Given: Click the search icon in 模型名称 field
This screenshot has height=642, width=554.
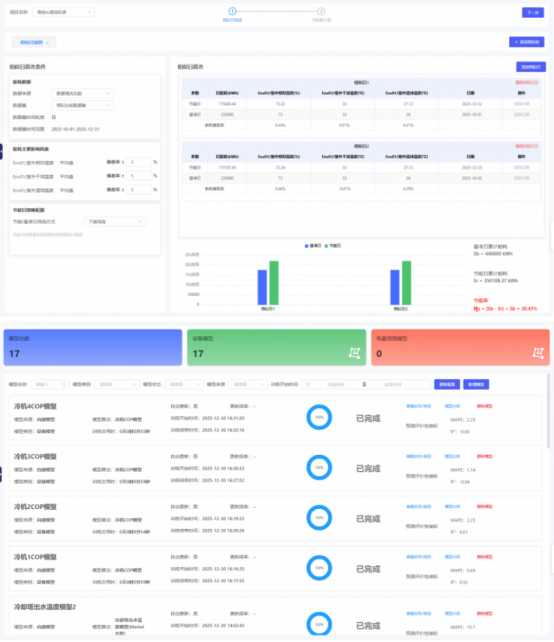Looking at the screenshot, I should [63, 384].
